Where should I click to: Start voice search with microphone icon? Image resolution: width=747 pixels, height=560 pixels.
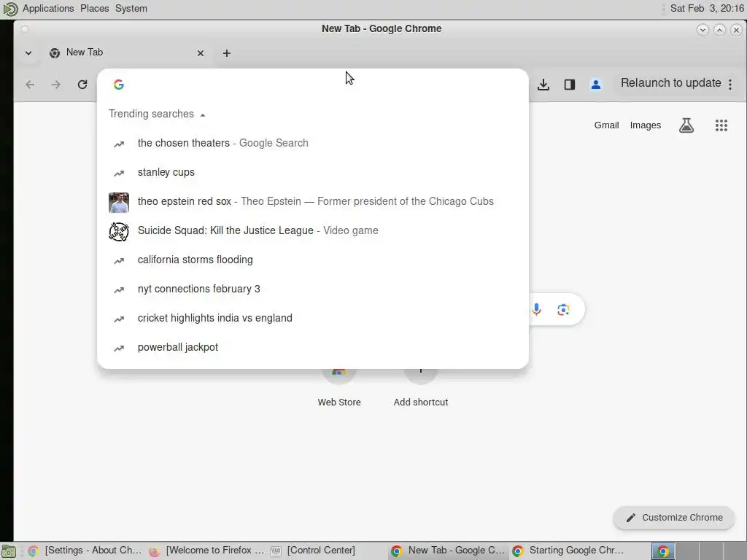click(536, 309)
